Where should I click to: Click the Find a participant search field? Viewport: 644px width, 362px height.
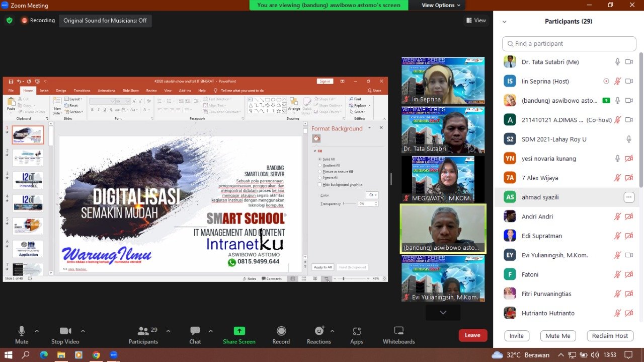[x=569, y=44]
